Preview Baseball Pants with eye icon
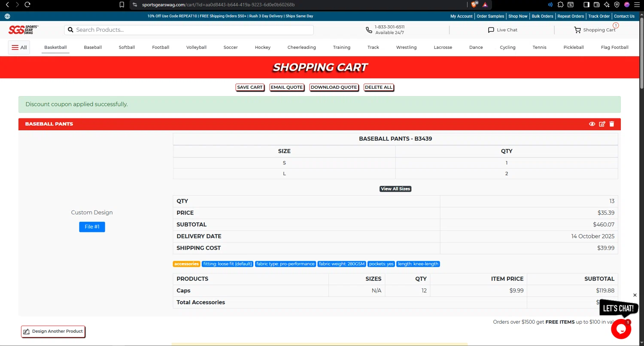Viewport: 644px width, 346px height. point(592,124)
